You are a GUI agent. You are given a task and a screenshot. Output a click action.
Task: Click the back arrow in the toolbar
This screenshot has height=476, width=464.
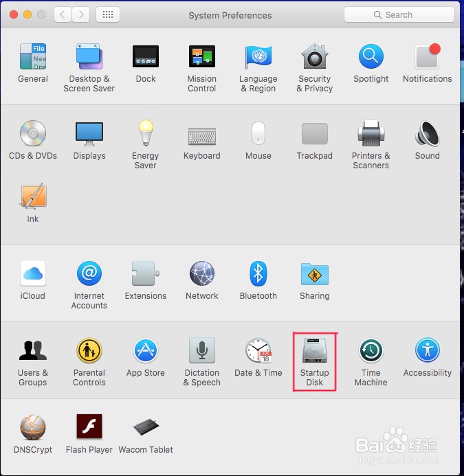coord(63,14)
